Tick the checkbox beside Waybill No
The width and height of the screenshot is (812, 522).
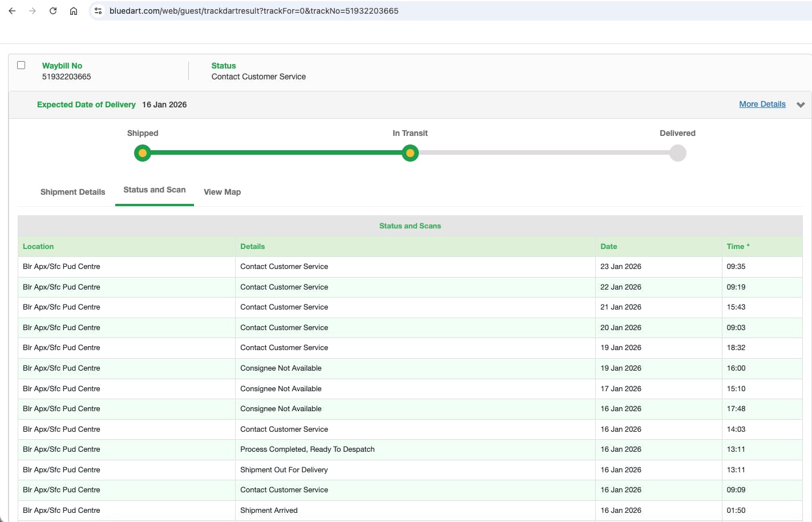click(21, 65)
